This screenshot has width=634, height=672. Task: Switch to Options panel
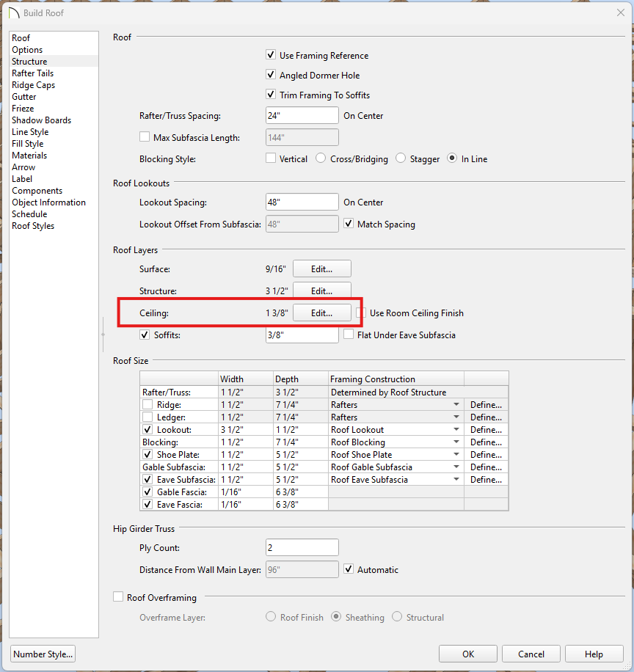(27, 50)
